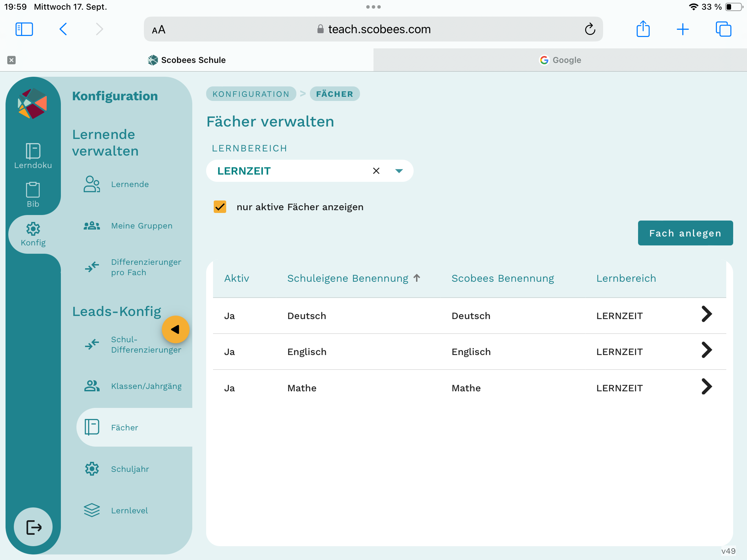747x560 pixels.
Task: Reload the page in address bar
Action: click(590, 29)
